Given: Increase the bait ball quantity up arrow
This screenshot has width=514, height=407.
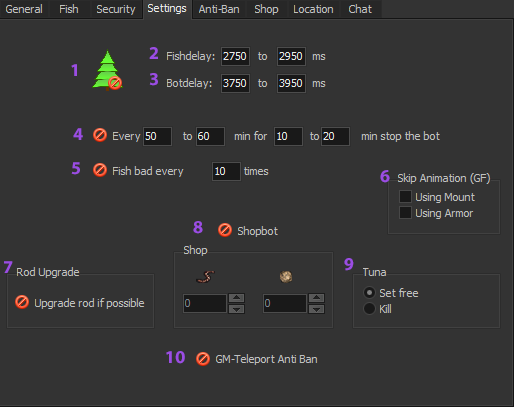Looking at the screenshot, I should coord(316,298).
